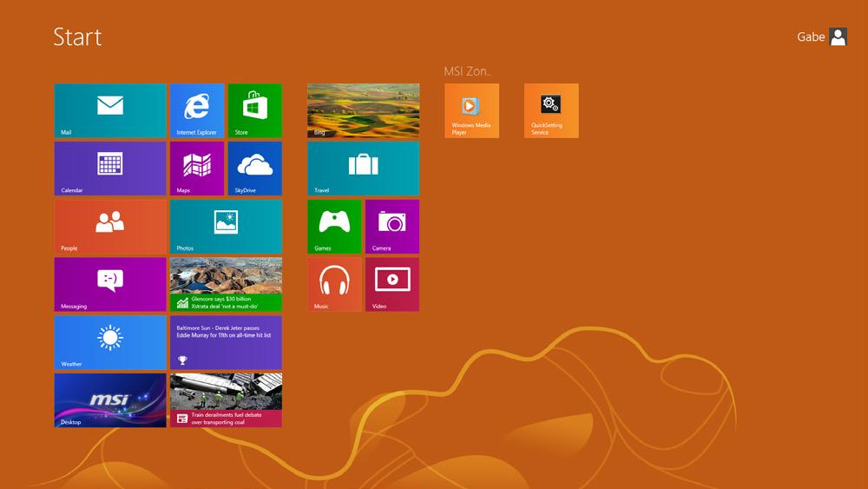Viewport: 868px width, 489px height.
Task: Open the SkyDrive tile
Action: 254,169
